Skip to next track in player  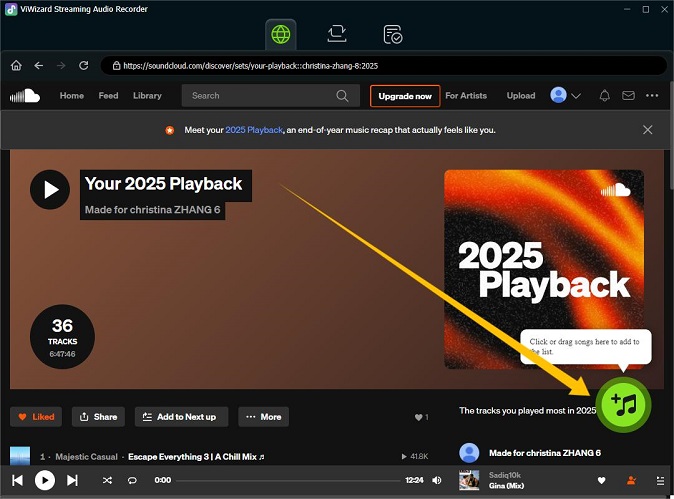click(72, 480)
